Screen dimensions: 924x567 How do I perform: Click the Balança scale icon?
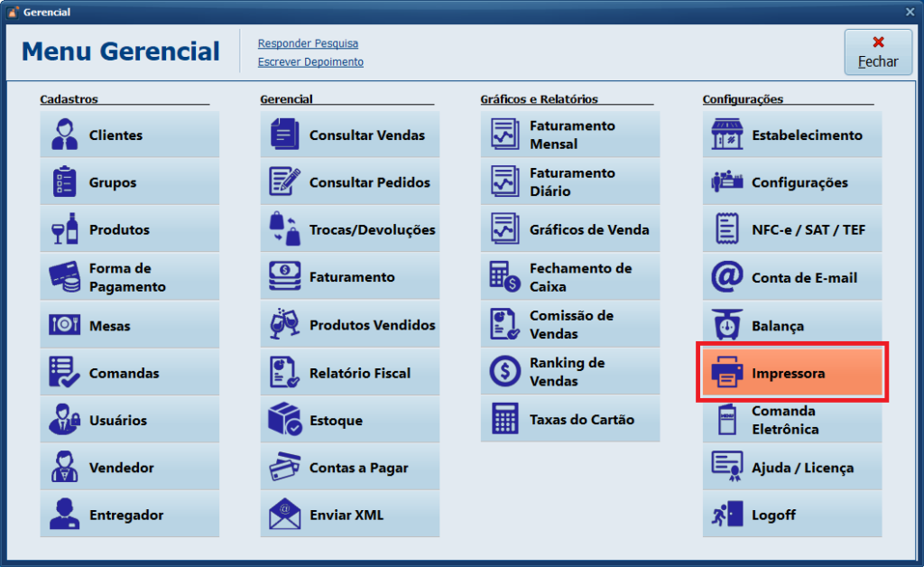click(726, 325)
